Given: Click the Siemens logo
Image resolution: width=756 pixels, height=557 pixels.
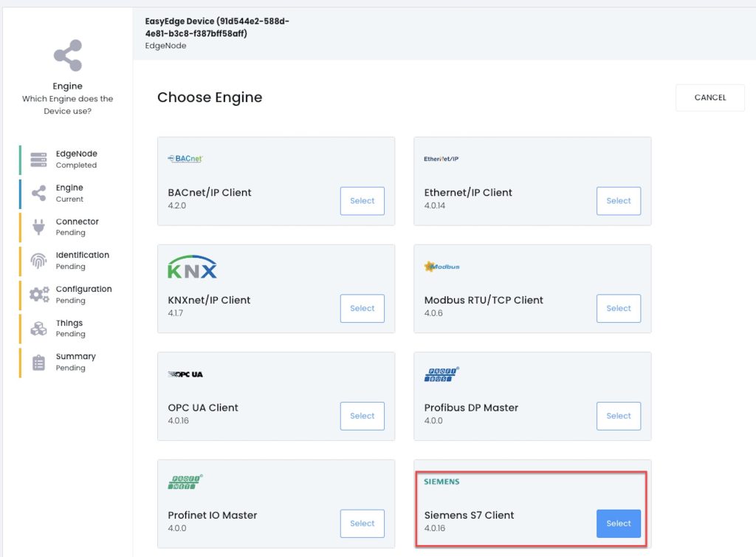Looking at the screenshot, I should click(x=441, y=482).
